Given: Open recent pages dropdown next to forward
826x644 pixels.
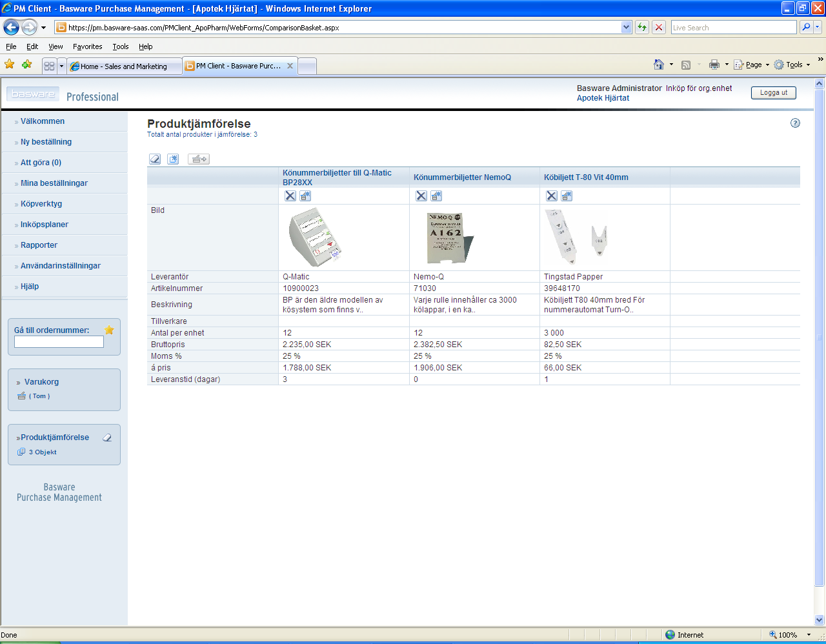Looking at the screenshot, I should tap(44, 28).
